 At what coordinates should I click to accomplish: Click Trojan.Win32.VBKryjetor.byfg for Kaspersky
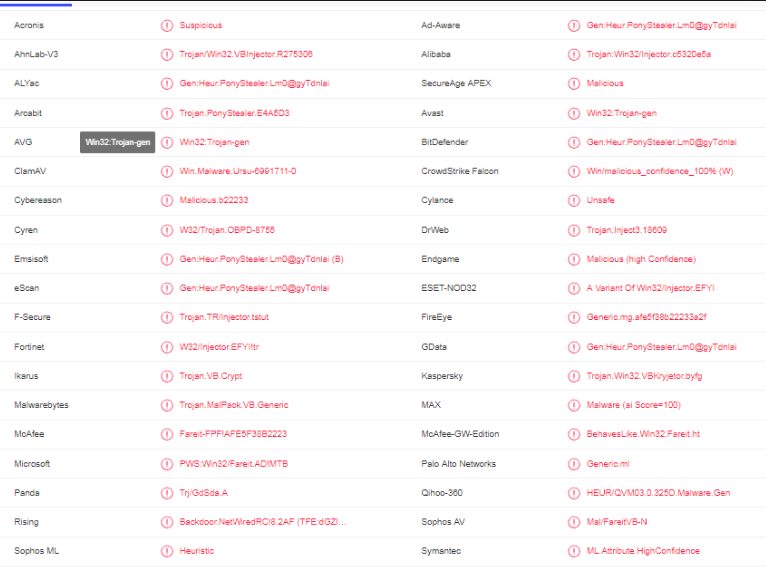[x=644, y=376]
